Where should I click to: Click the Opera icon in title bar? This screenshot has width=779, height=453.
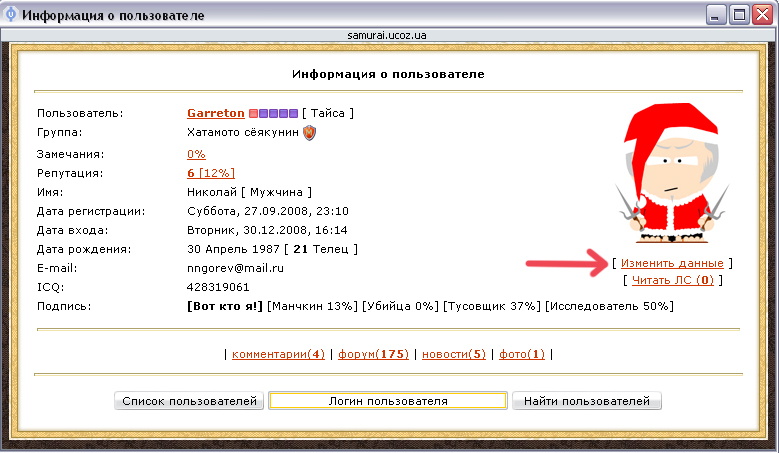tap(10, 14)
